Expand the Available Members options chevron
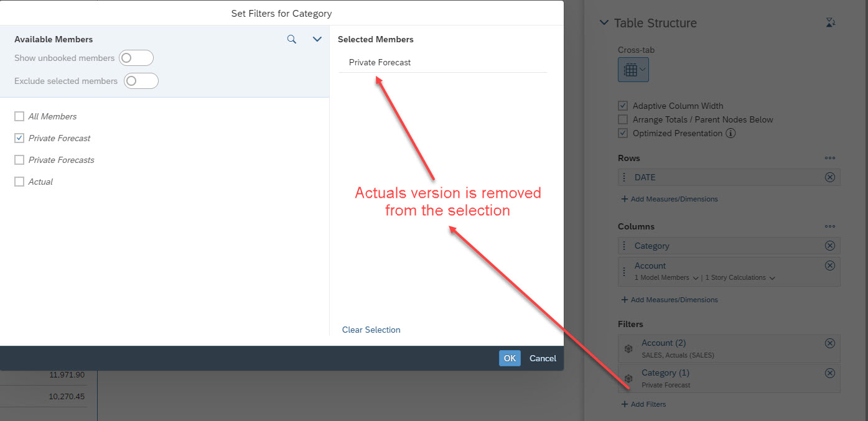This screenshot has width=868, height=421. tap(317, 39)
